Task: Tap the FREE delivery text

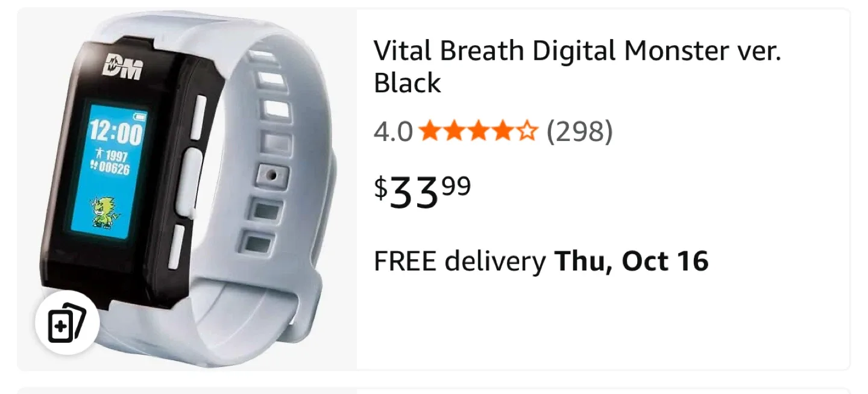Action: (x=459, y=261)
